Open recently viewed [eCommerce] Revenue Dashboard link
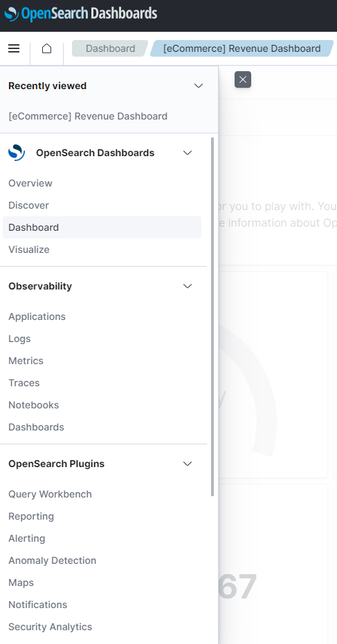The image size is (337, 644). [88, 116]
